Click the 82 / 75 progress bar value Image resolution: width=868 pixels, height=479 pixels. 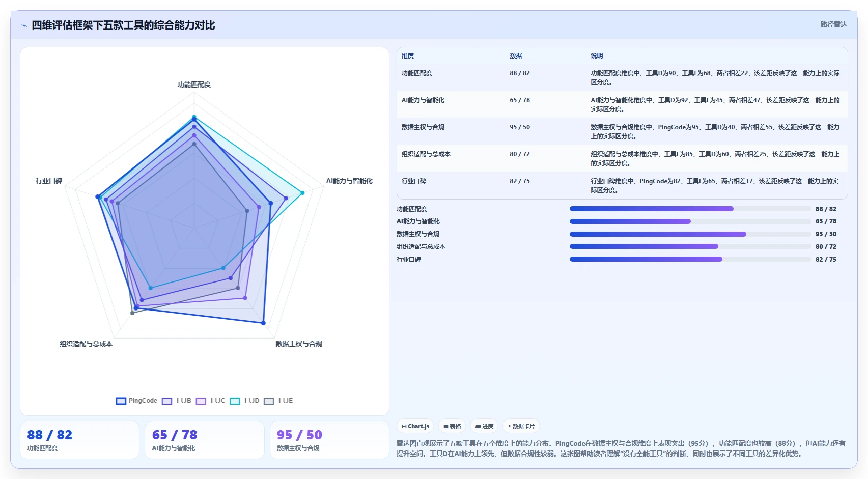click(826, 260)
